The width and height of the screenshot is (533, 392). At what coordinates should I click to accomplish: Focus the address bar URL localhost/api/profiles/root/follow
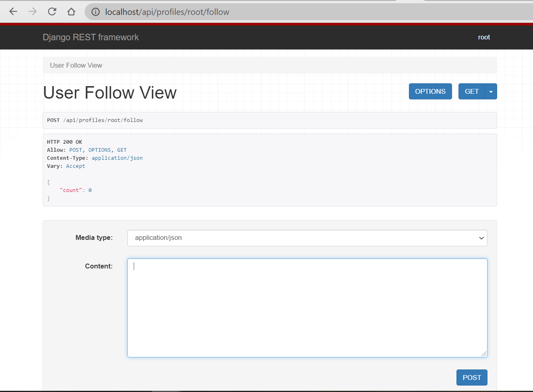[x=167, y=12]
